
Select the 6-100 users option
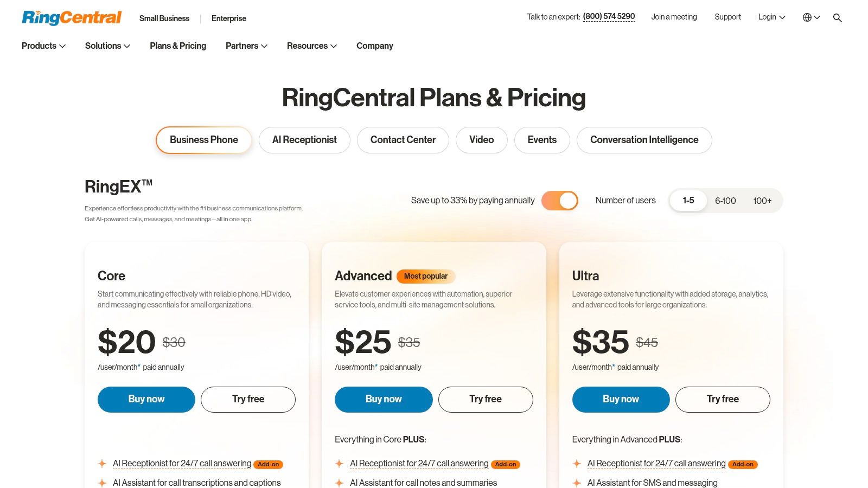point(725,201)
